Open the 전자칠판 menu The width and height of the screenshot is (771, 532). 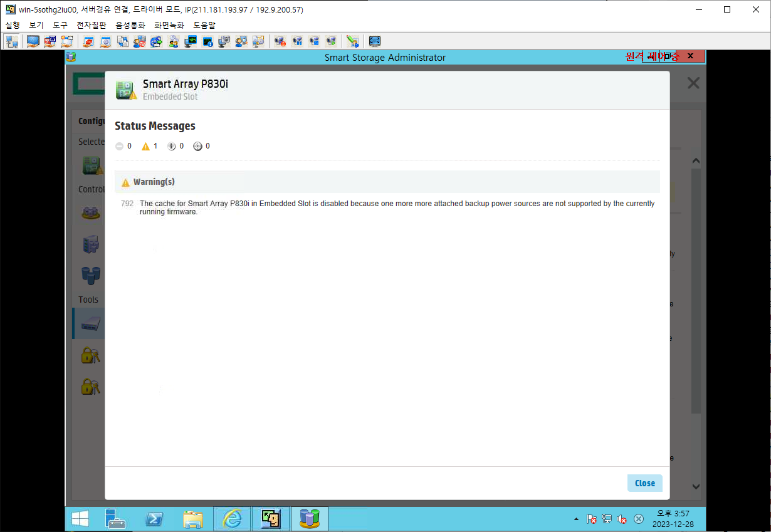pyautogui.click(x=92, y=25)
